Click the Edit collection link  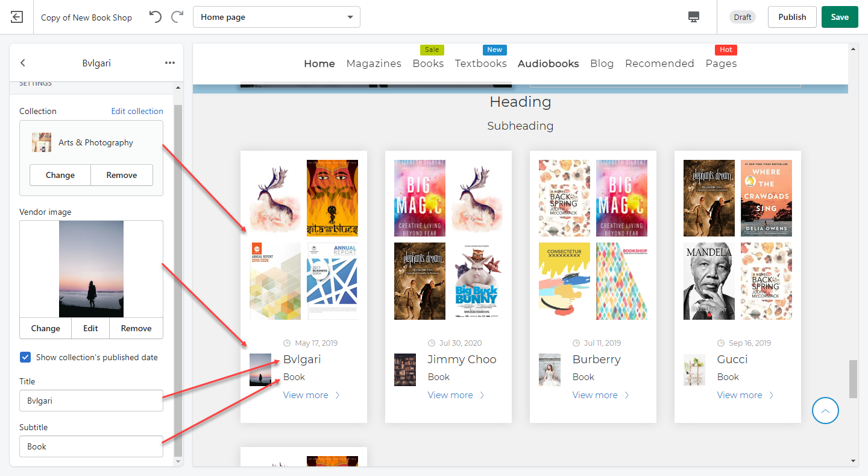[137, 111]
